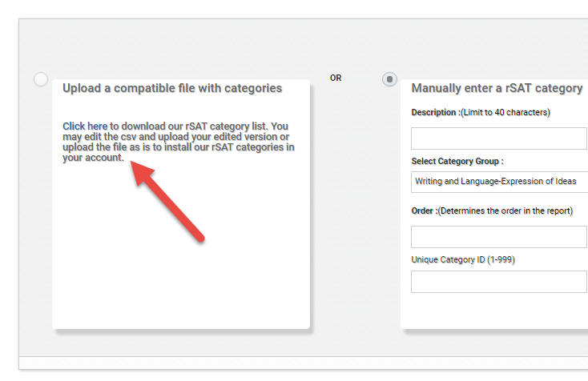
Task: Select the manually enter rSAT category radio
Action: pos(389,79)
